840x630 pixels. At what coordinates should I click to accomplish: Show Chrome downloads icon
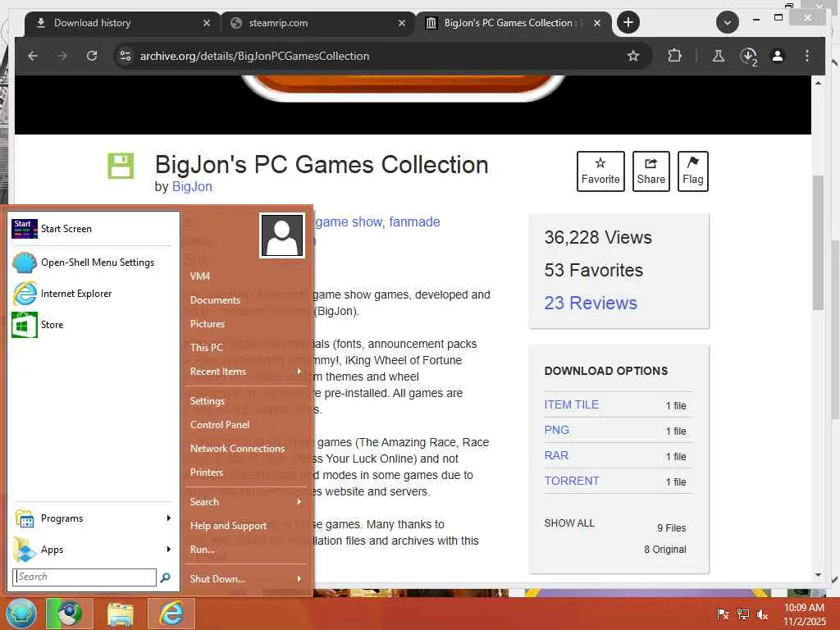[x=748, y=56]
